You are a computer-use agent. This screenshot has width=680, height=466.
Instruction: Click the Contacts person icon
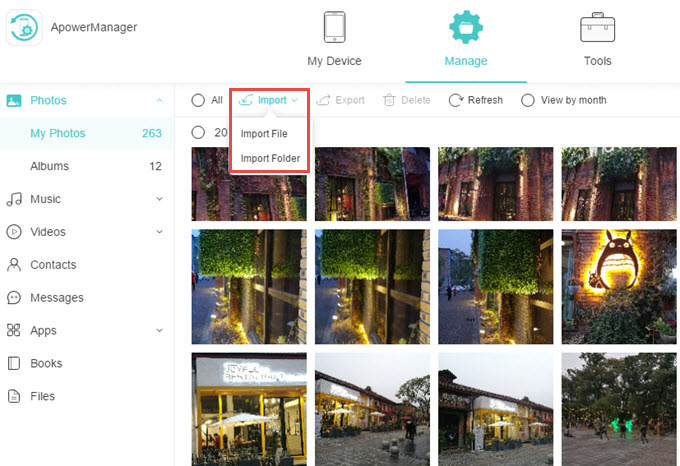[14, 265]
